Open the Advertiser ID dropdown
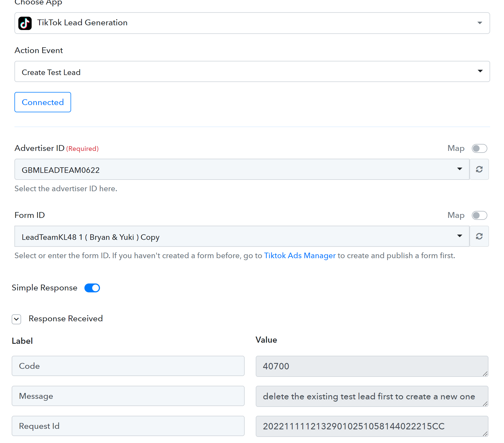 pyautogui.click(x=242, y=169)
